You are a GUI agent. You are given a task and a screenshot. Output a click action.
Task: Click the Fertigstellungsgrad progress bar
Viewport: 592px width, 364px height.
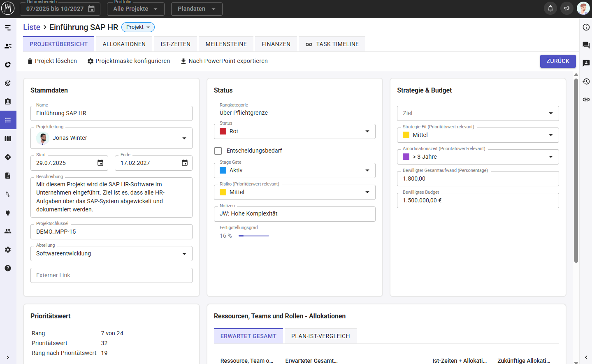pyautogui.click(x=253, y=236)
